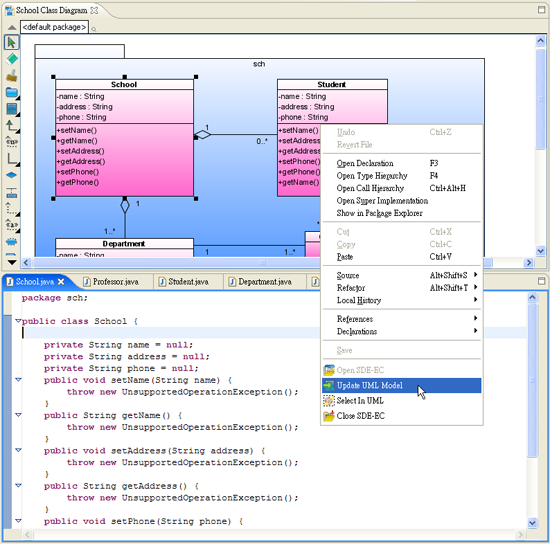Click the magnifier next to default package
This screenshot has height=544, width=550.
(x=94, y=29)
